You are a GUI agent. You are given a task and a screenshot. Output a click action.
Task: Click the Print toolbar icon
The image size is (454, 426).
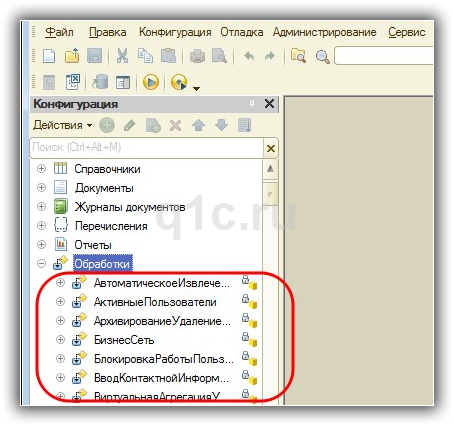[197, 56]
